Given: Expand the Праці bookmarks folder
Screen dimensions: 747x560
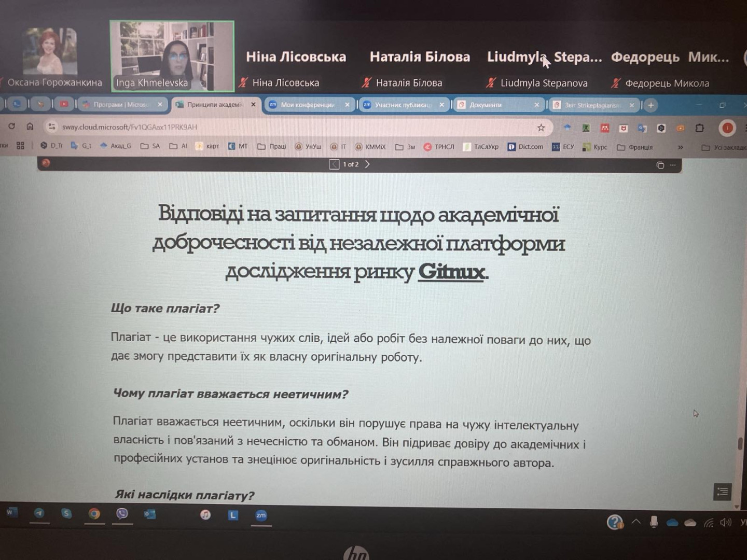Looking at the screenshot, I should tap(272, 146).
